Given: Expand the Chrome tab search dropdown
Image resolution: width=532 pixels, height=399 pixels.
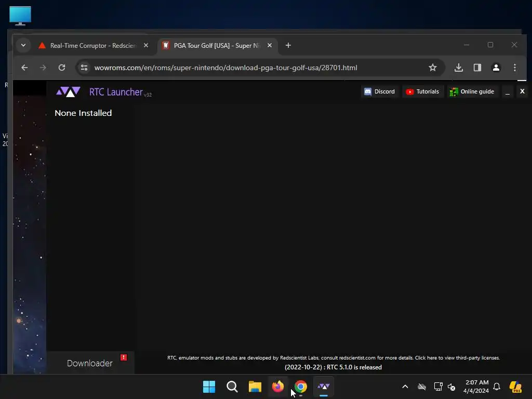Looking at the screenshot, I should [x=23, y=45].
